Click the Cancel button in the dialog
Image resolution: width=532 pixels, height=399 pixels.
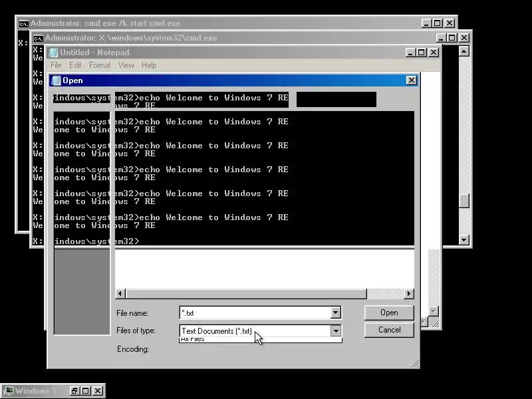389,330
